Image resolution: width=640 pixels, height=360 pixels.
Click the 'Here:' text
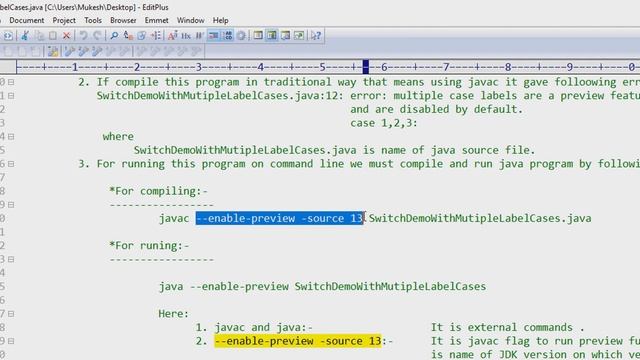pos(174,313)
